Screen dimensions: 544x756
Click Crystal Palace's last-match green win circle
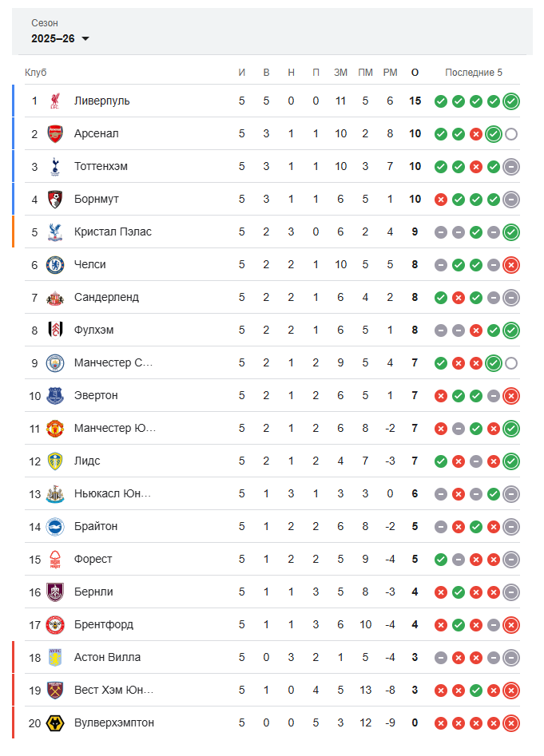[511, 232]
